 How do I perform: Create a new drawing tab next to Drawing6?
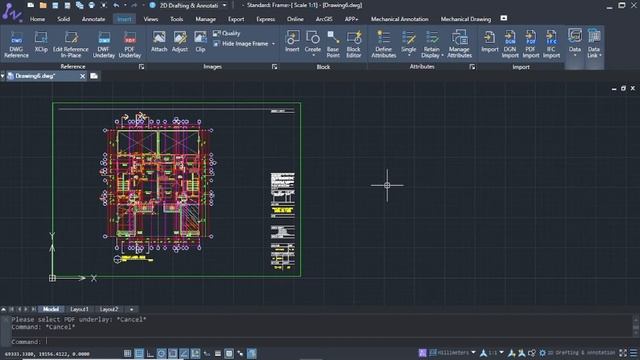(x=94, y=76)
